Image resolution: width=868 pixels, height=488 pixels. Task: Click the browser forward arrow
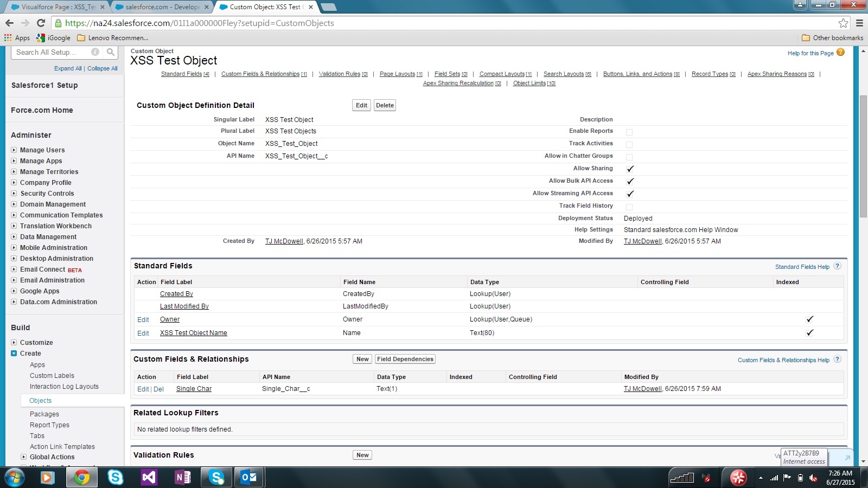click(25, 23)
